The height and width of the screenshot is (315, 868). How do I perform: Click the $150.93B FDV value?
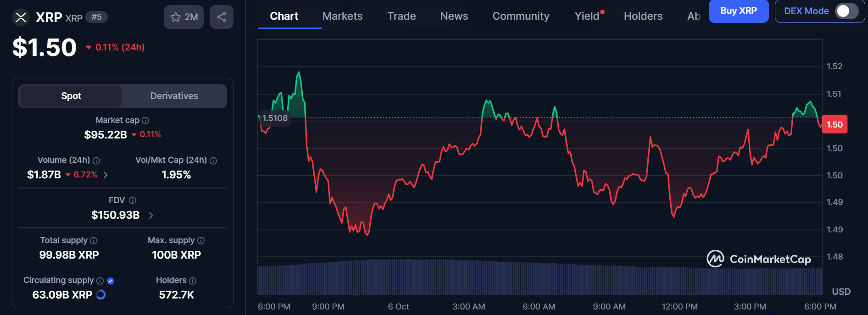[x=115, y=215]
